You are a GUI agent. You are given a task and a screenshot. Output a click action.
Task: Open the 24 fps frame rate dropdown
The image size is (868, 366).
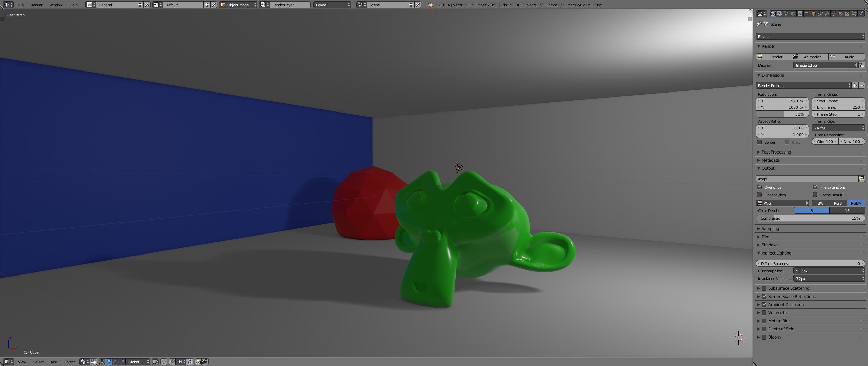(x=839, y=128)
